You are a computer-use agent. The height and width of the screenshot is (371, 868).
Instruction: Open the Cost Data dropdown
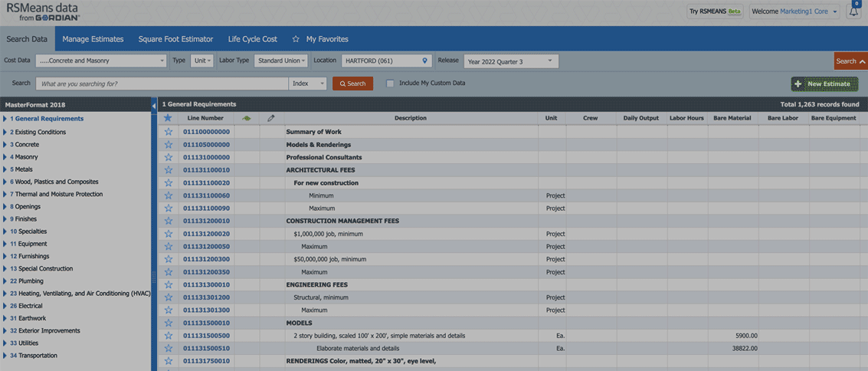[x=101, y=61]
